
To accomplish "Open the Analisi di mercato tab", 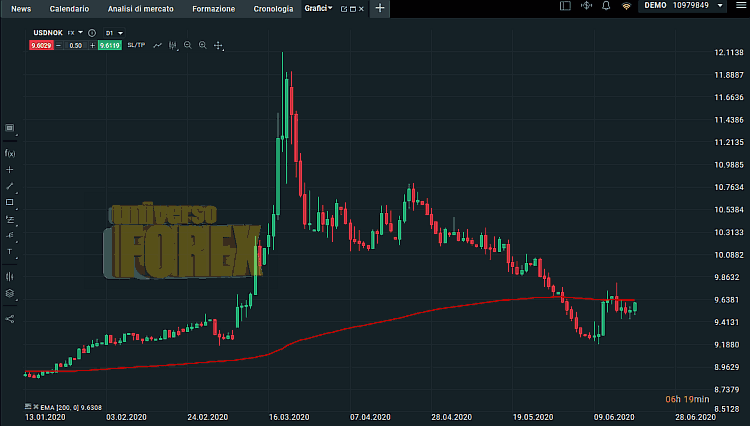I will (140, 8).
